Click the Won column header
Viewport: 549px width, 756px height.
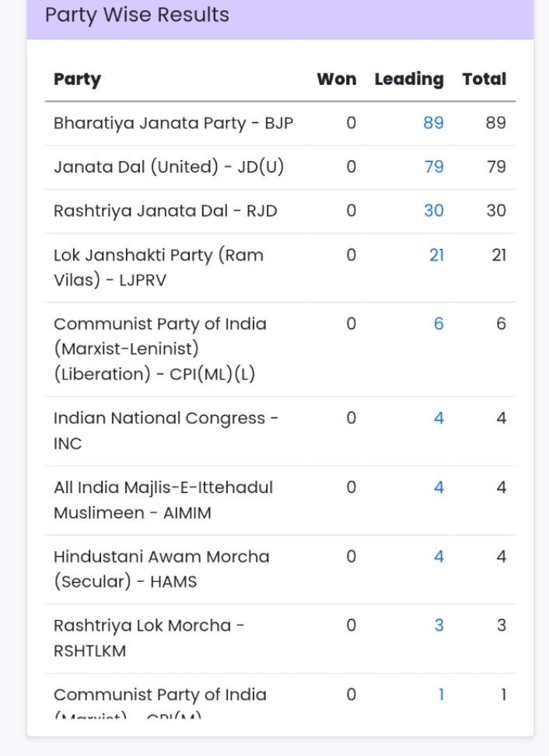(336, 79)
